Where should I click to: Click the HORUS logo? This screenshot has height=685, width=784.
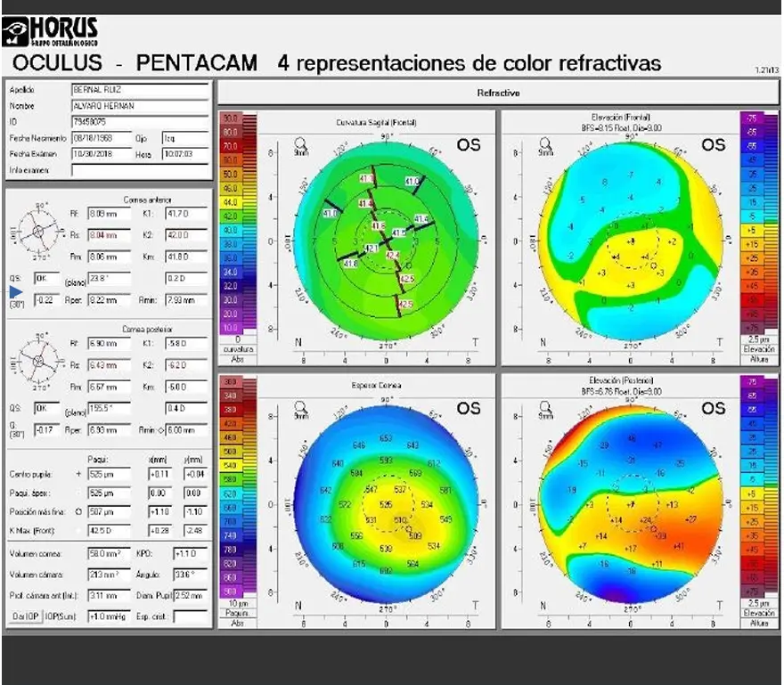click(51, 32)
